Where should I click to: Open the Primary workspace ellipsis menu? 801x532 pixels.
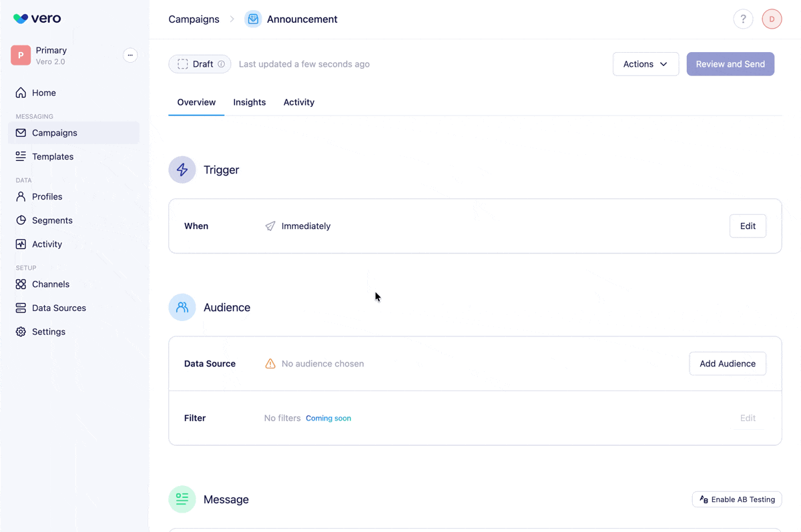130,55
